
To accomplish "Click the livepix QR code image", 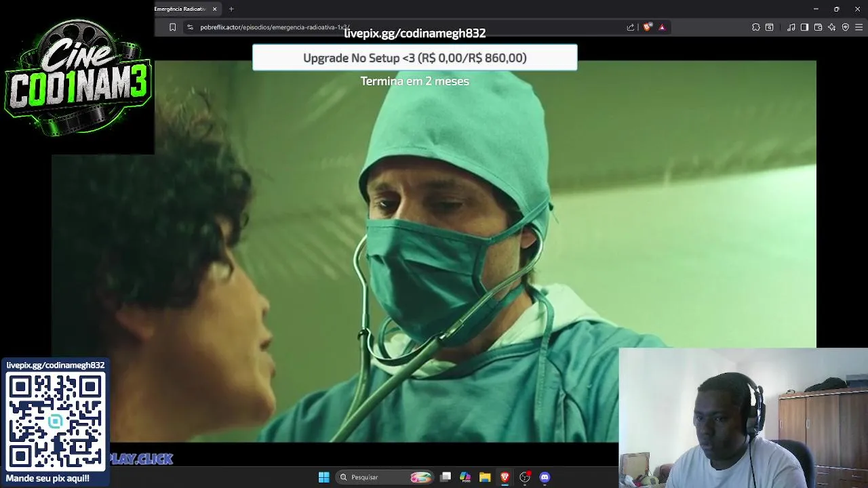I will (x=56, y=422).
